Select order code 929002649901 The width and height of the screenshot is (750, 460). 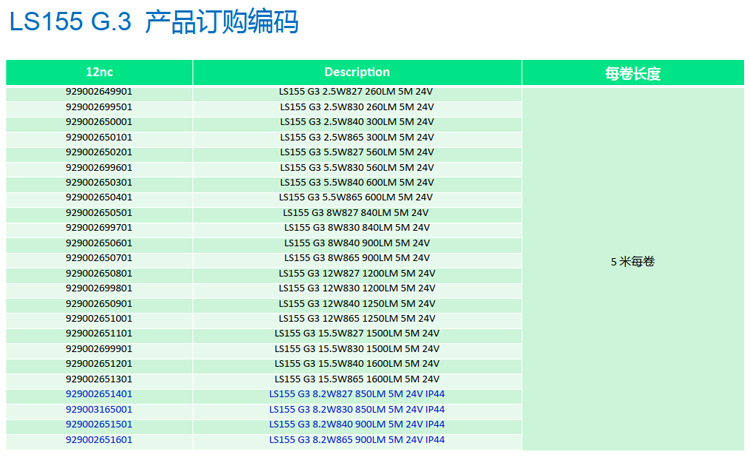(99, 91)
